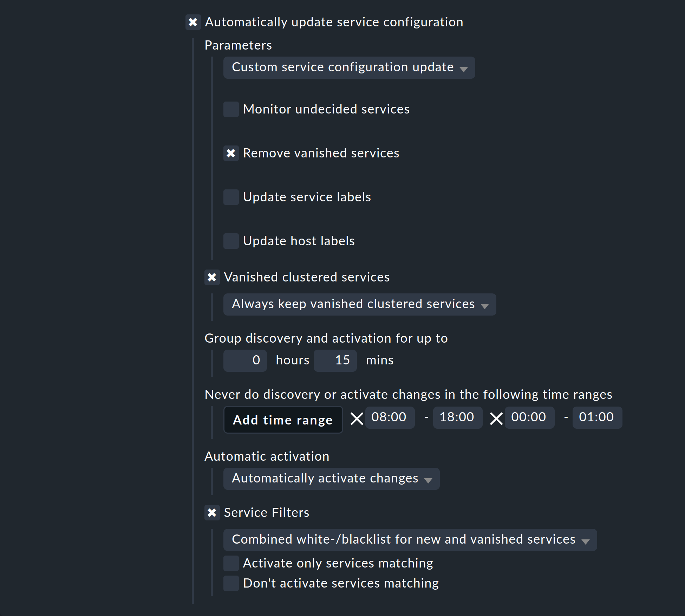Enable Update host labels
This screenshot has width=685, height=616.
coord(231,241)
